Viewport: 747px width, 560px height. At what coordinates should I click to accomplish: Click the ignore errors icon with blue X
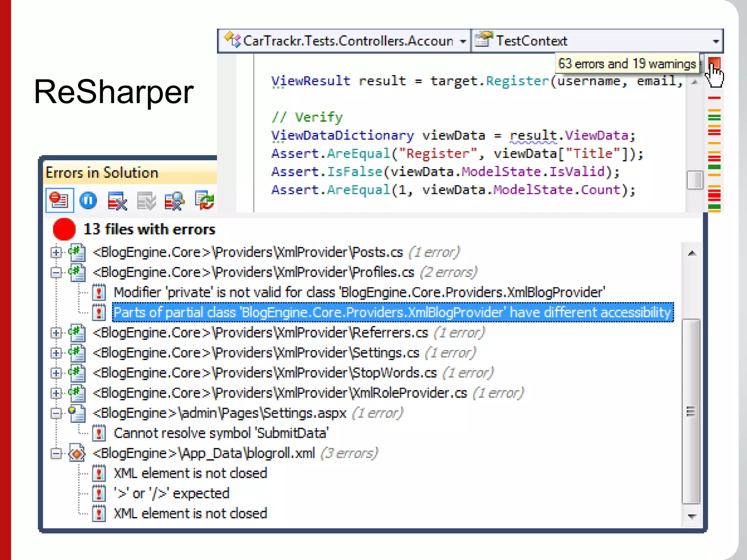[117, 201]
